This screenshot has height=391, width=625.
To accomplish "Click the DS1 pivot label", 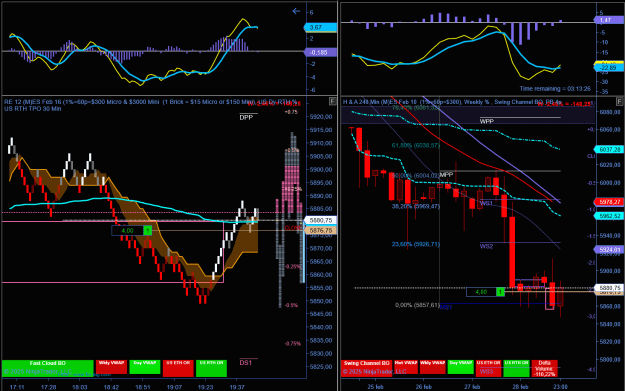I will pyautogui.click(x=246, y=363).
